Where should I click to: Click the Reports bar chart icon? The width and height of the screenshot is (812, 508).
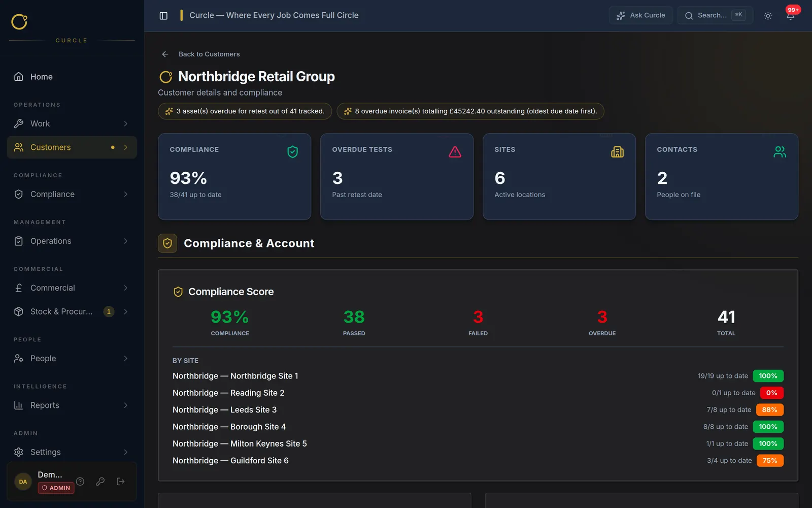19,405
